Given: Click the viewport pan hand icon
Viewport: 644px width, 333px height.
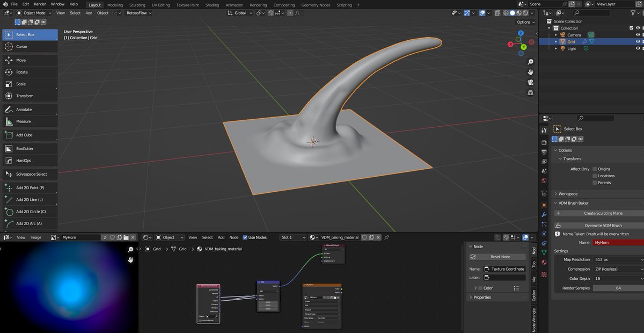Looking at the screenshot, I should (530, 72).
